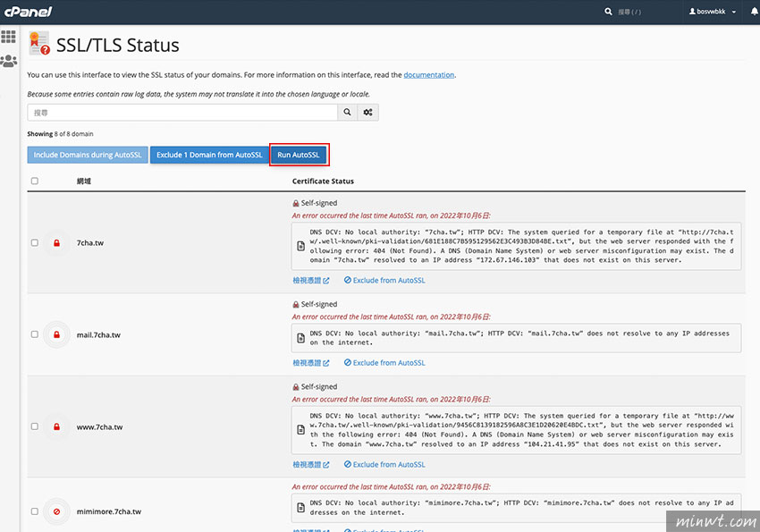Click the mimimore.7cha.tw domain name

coord(108,511)
